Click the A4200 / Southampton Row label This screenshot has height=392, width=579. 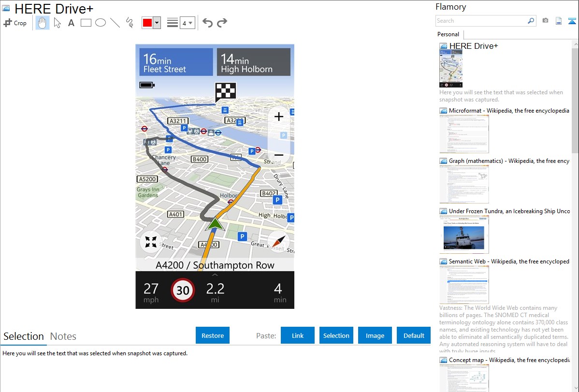tap(215, 265)
